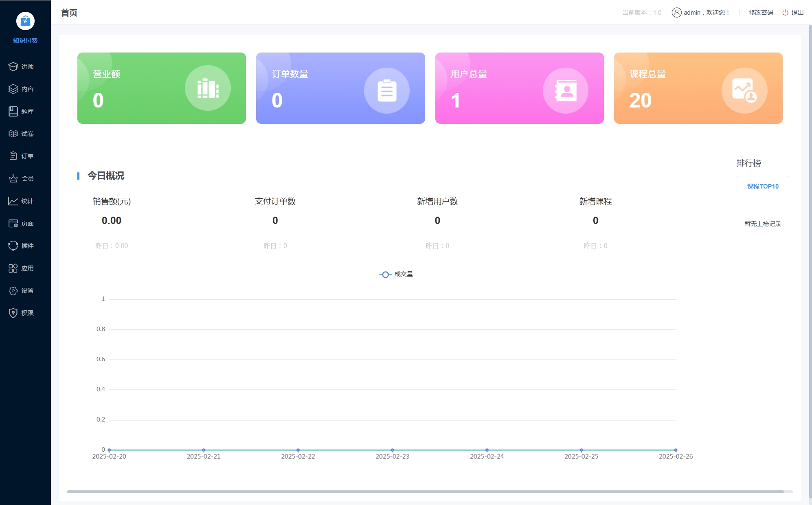
Task: Open the 题库 (question bank) section
Action: (x=25, y=111)
